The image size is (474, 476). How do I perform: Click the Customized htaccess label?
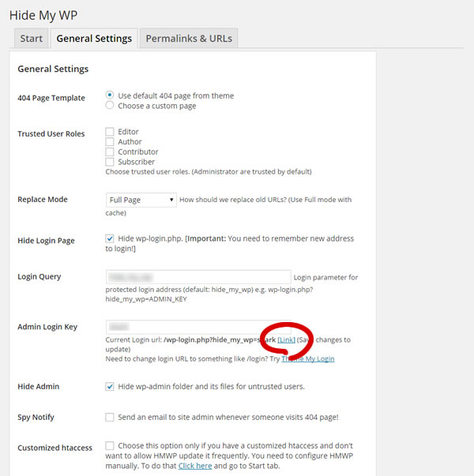click(x=55, y=448)
